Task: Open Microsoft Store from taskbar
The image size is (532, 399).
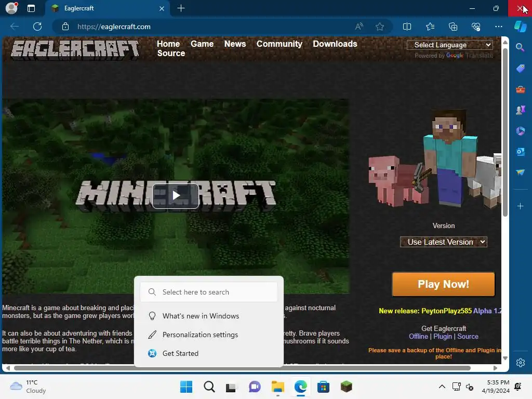Action: [323, 387]
